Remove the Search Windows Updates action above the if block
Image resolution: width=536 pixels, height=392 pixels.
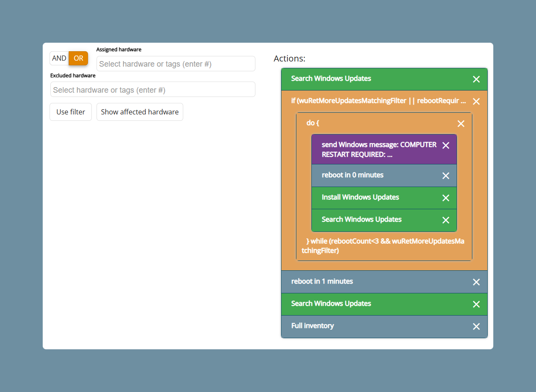(x=476, y=79)
